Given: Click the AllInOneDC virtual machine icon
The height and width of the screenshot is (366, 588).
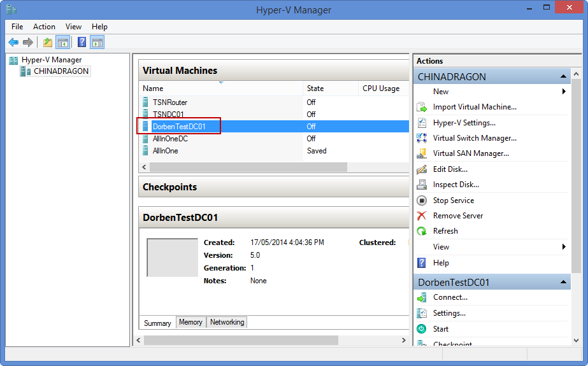Looking at the screenshot, I should click(145, 139).
